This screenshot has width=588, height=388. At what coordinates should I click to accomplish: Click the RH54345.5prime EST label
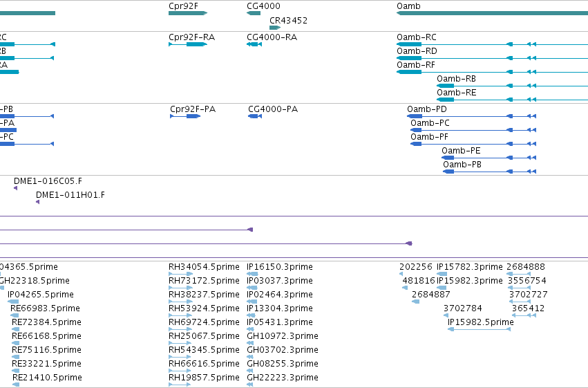[x=204, y=350]
